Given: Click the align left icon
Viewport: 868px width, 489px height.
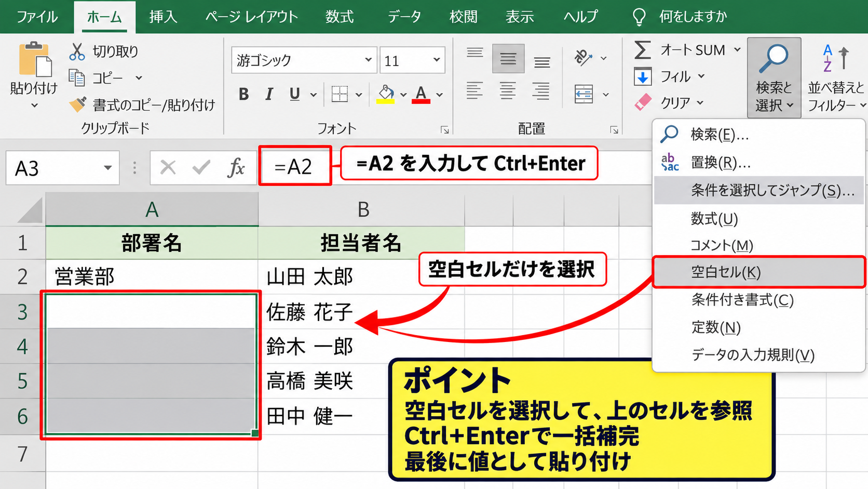Looking at the screenshot, I should (474, 90).
